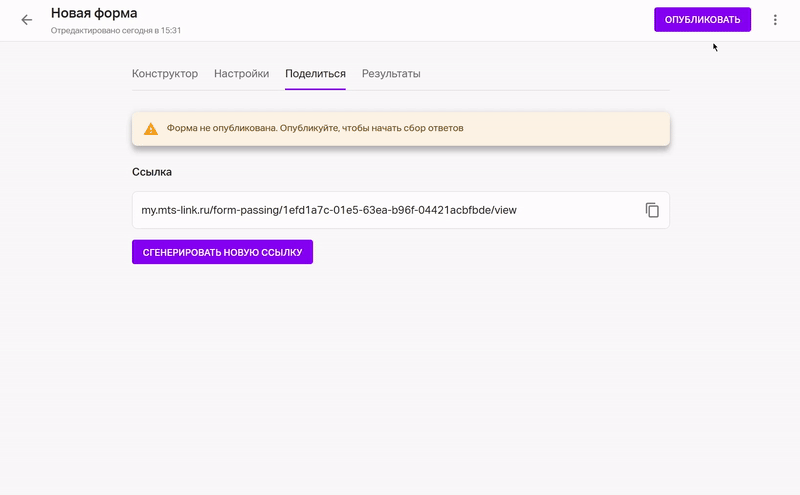Click empty page area below generate button
Screen dimensions: 800x495
pos(401,378)
